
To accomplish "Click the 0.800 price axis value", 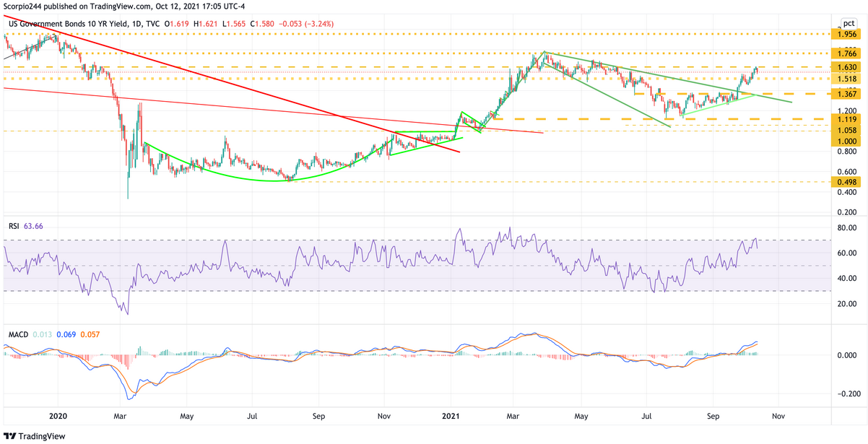I will (847, 152).
